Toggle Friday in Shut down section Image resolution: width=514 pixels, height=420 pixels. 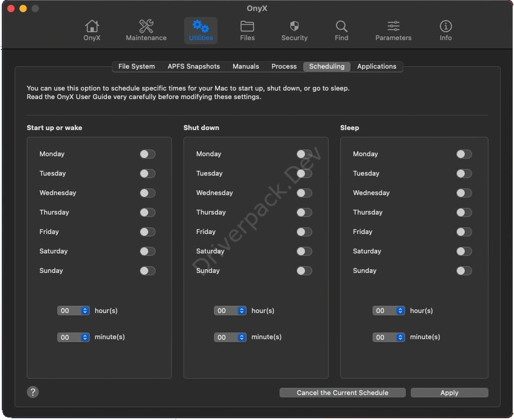click(304, 232)
